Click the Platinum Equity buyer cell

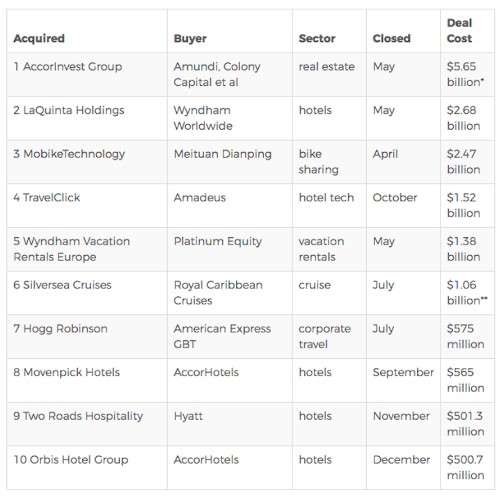[x=218, y=242]
